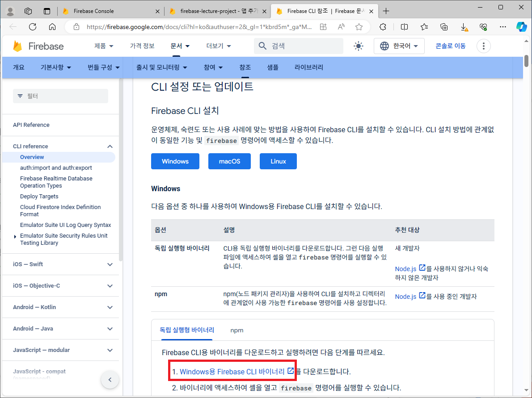Open the Collections icon
Screen dimensions: 532x398
pyautogui.click(x=444, y=27)
